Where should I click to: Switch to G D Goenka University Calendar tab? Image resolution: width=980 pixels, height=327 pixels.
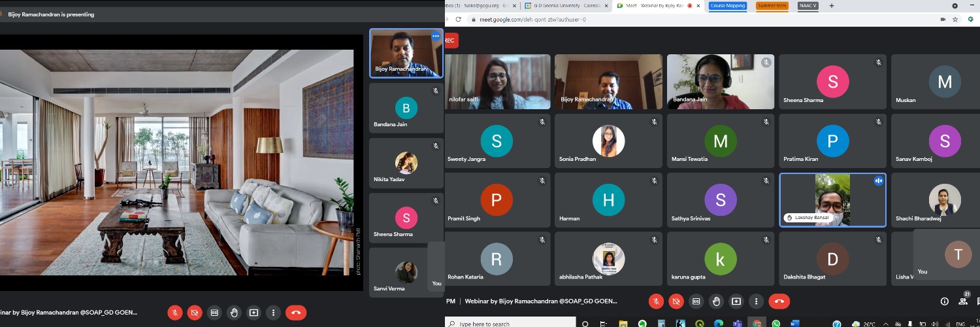coord(566,6)
